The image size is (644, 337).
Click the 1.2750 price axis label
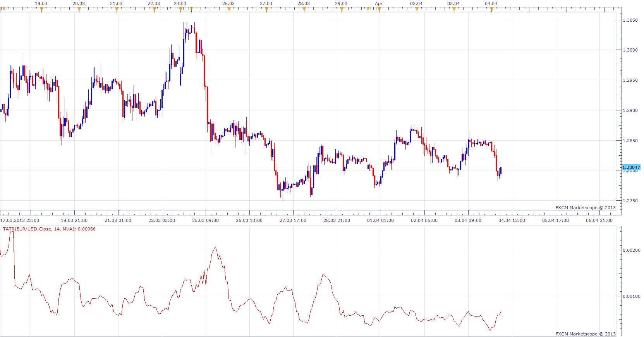coord(630,201)
